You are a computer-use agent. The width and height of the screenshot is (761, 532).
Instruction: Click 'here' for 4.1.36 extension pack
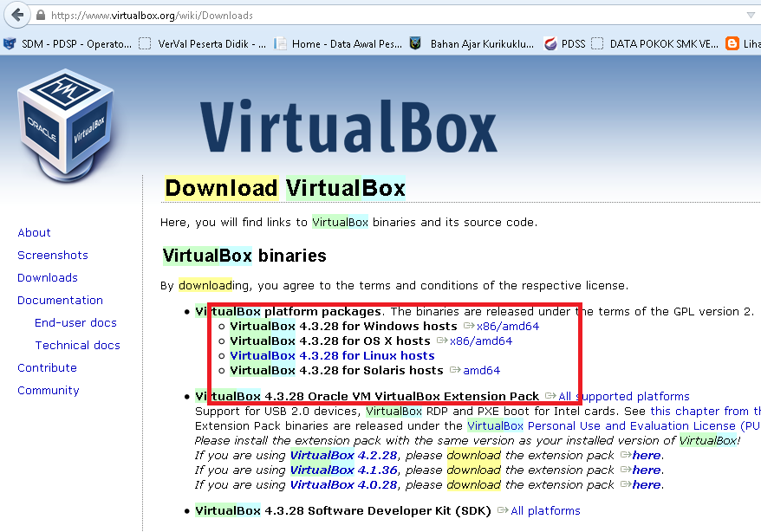(x=647, y=470)
